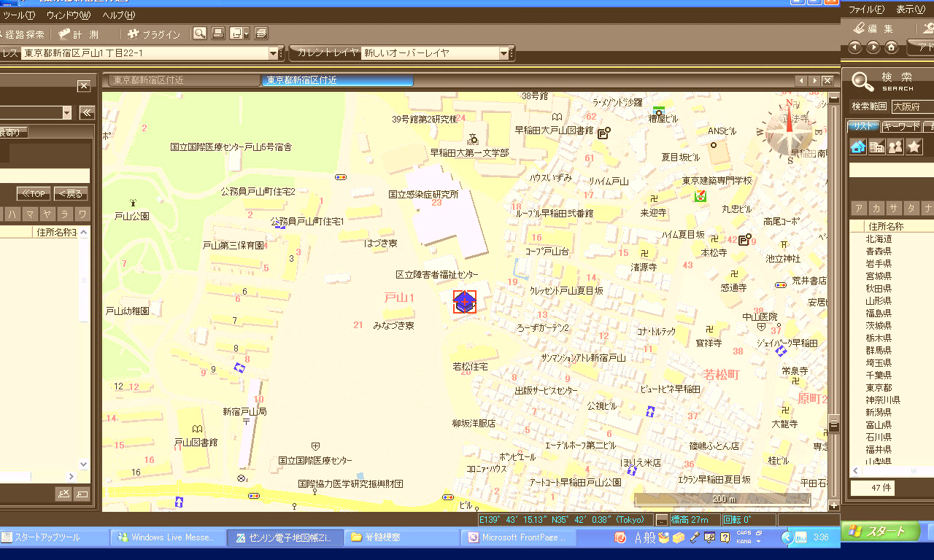This screenshot has height=560, width=934.
Task: Click the previous map tab arrow
Action: [800, 80]
